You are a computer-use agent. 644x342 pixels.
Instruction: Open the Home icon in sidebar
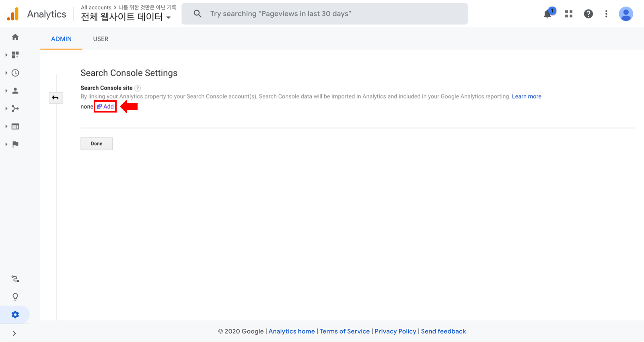(x=15, y=37)
